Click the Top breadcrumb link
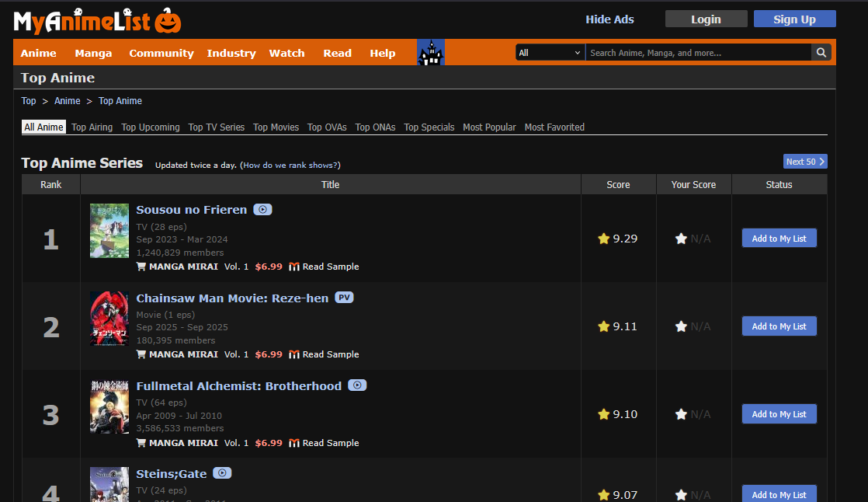Viewport: 868px width, 502px height. [x=28, y=101]
